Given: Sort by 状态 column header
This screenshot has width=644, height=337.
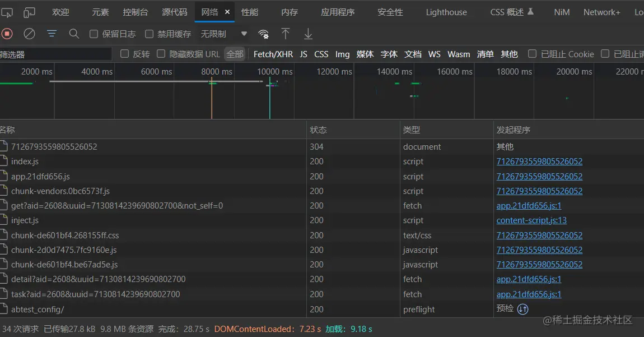Looking at the screenshot, I should 353,130.
